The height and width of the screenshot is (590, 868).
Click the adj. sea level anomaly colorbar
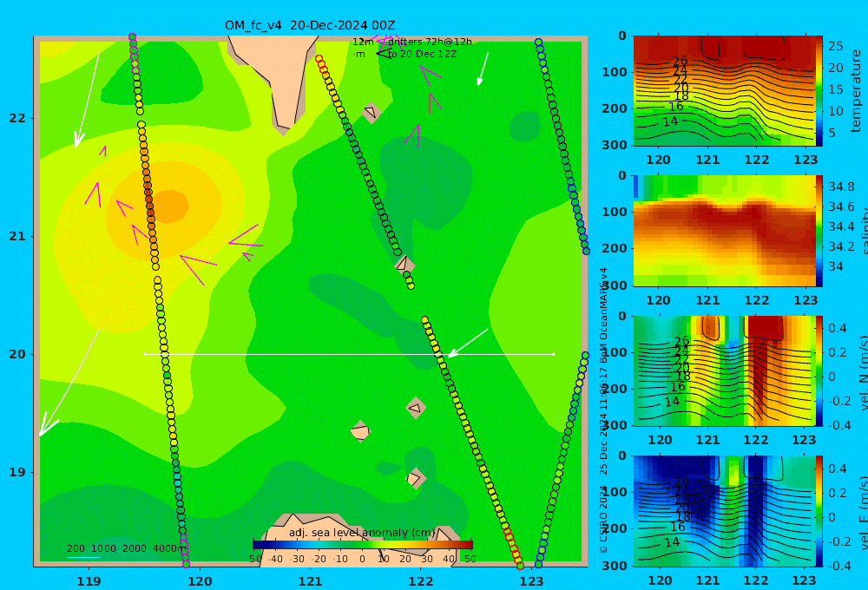(x=363, y=545)
